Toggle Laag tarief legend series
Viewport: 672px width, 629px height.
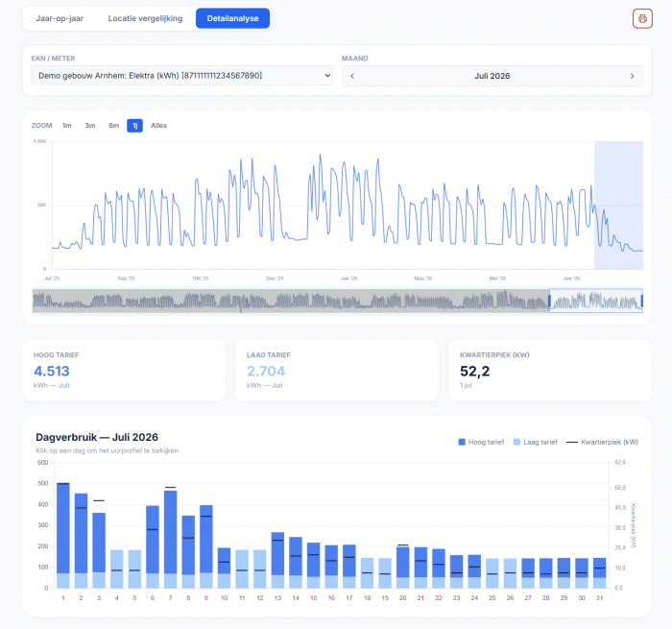click(x=536, y=442)
